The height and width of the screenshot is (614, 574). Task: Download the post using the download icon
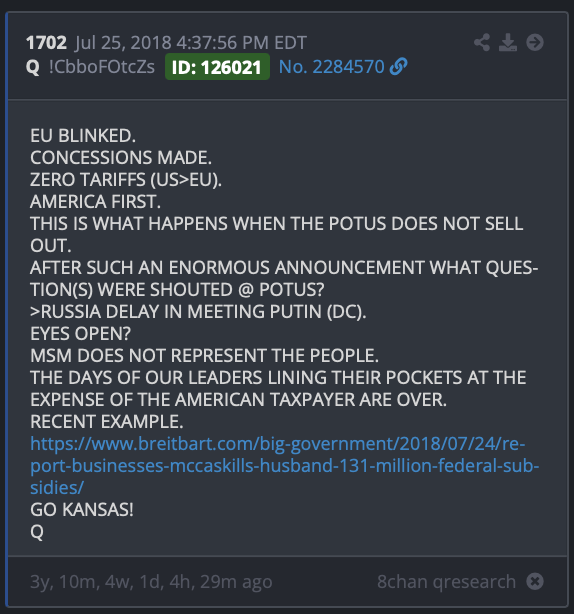[x=508, y=42]
